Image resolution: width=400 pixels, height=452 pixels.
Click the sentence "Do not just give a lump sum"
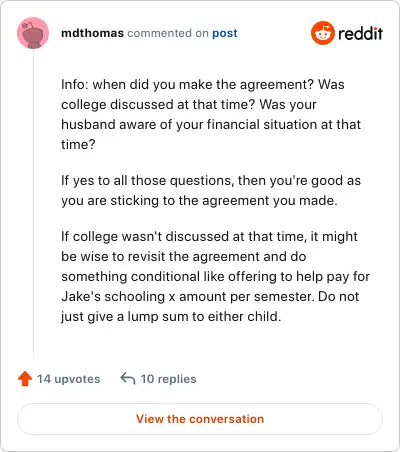[x=210, y=306]
